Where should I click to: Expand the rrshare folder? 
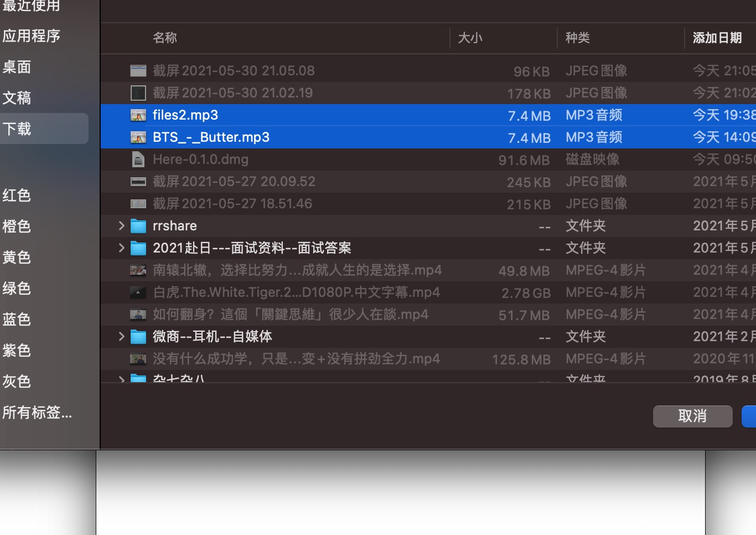[x=121, y=225]
